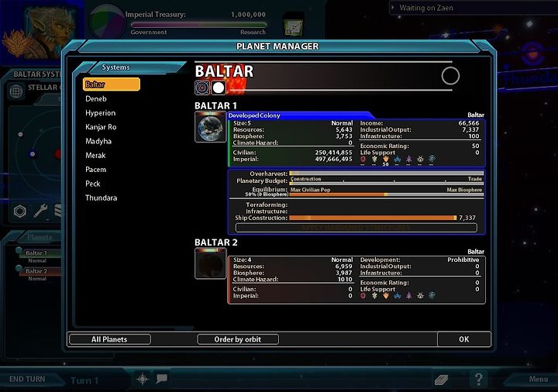Click the blue faction icon in Baltar 1 panel
The image size is (558, 392).
[397, 159]
